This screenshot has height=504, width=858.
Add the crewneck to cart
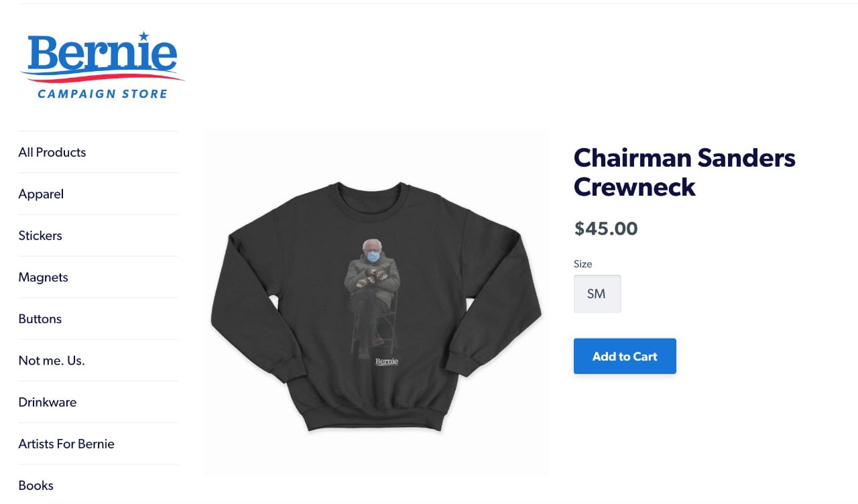(x=625, y=356)
